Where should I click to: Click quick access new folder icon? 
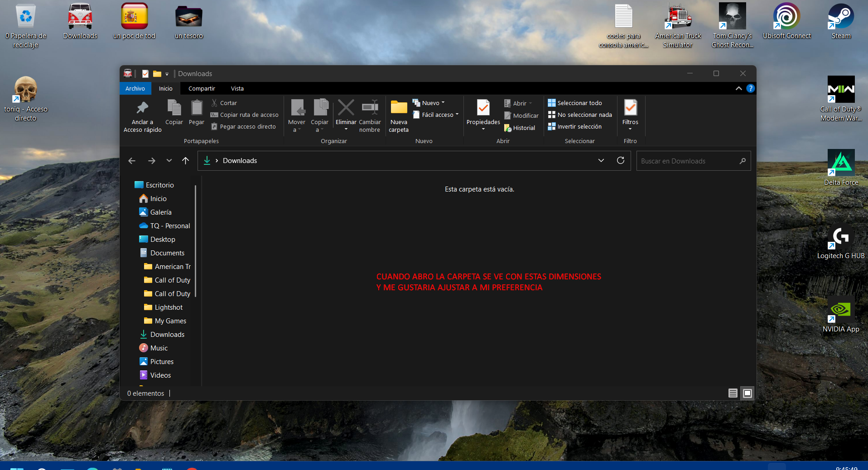(x=157, y=74)
